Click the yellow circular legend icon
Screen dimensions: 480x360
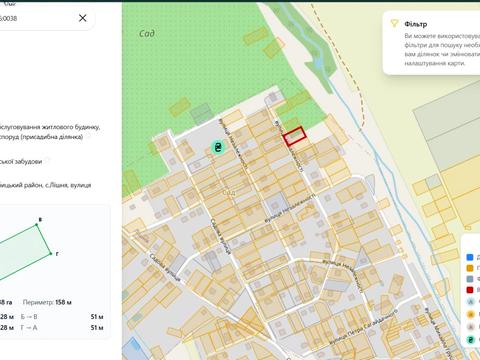click(470, 314)
